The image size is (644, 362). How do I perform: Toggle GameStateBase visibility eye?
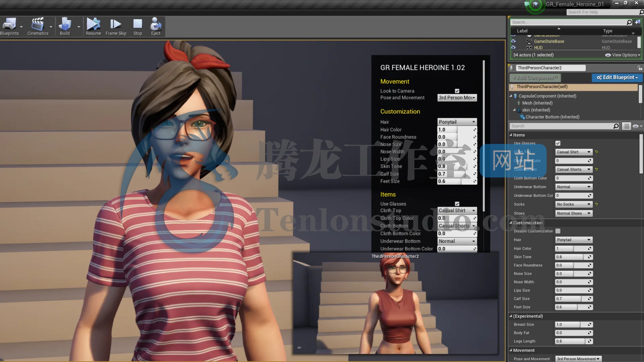pos(513,41)
